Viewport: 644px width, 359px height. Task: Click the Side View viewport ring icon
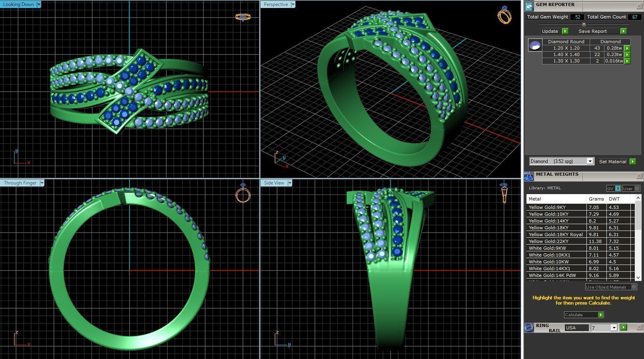(504, 193)
